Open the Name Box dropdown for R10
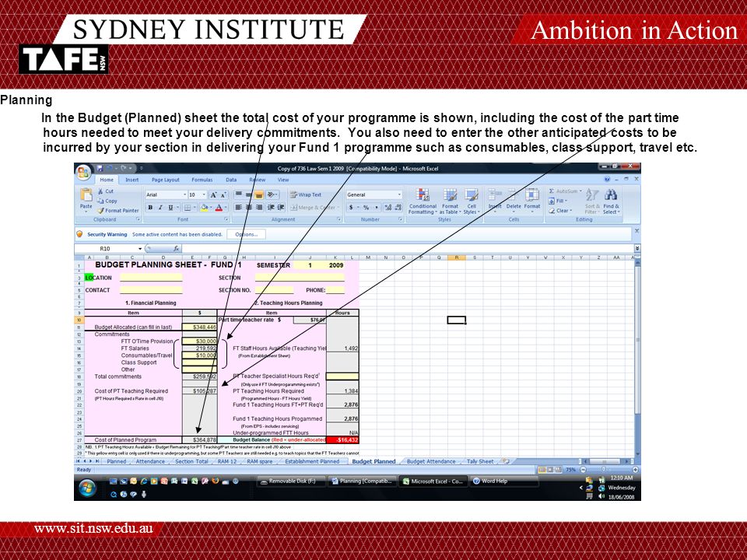 (140, 249)
